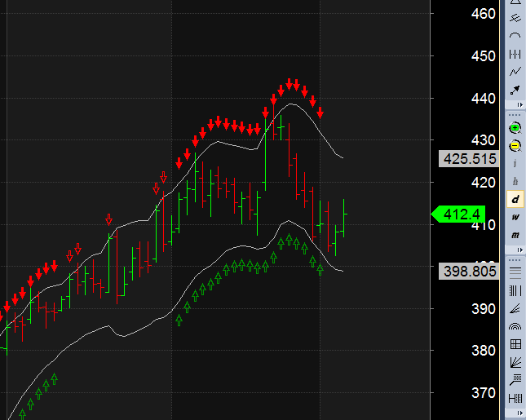
Task: Select vertical time zones lines tool
Action: [x=515, y=290]
